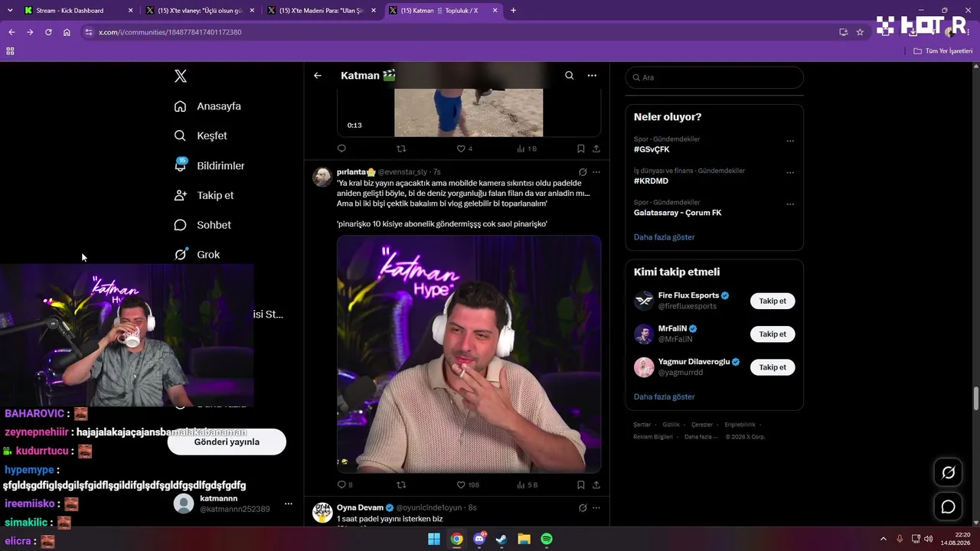Ask Grok about pırlanta's post
Screen dimensions: 980x551
pos(583,172)
